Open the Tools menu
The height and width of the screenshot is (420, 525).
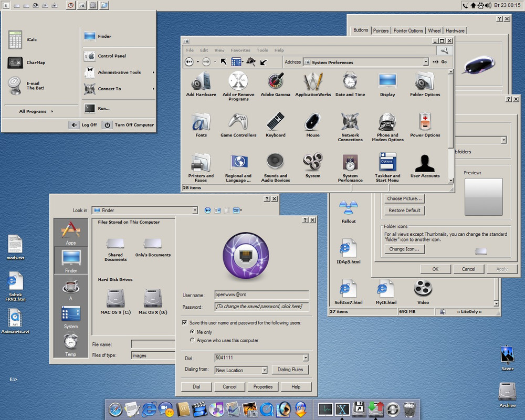262,50
